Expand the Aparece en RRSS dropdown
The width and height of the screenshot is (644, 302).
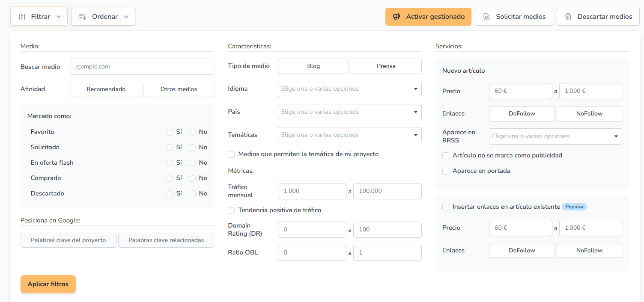(555, 136)
